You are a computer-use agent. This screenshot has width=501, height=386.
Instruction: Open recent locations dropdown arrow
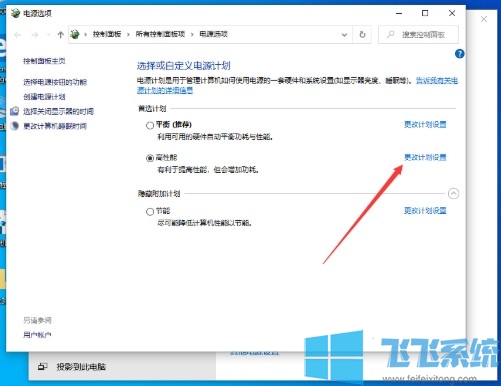pyautogui.click(x=48, y=35)
